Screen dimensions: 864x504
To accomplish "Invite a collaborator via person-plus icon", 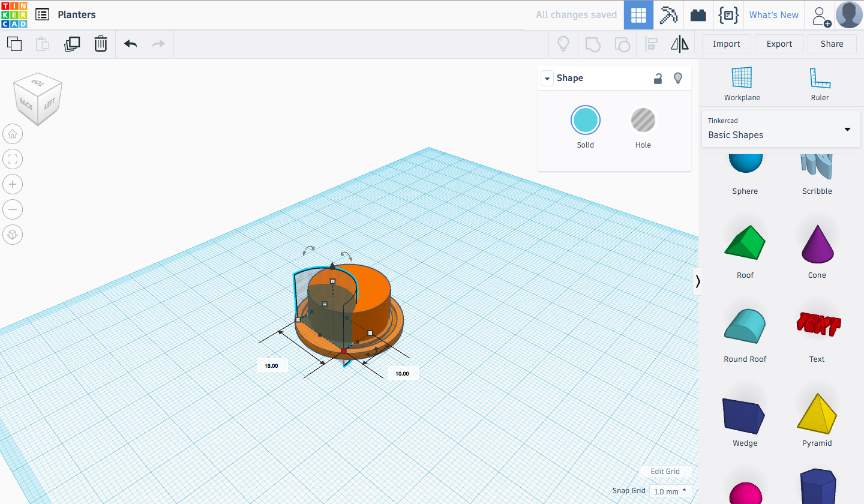I will (821, 16).
